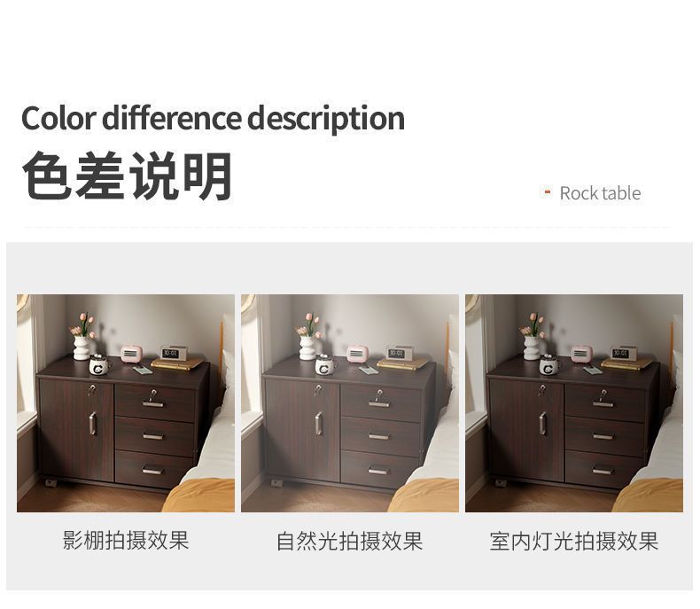Click the orange dash beside Rock table

[x=548, y=192]
